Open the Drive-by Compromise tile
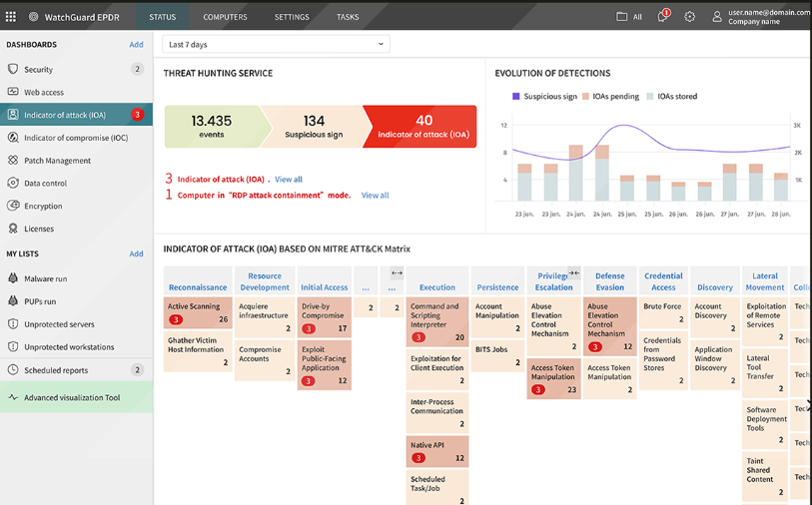The width and height of the screenshot is (812, 505). pos(325,316)
